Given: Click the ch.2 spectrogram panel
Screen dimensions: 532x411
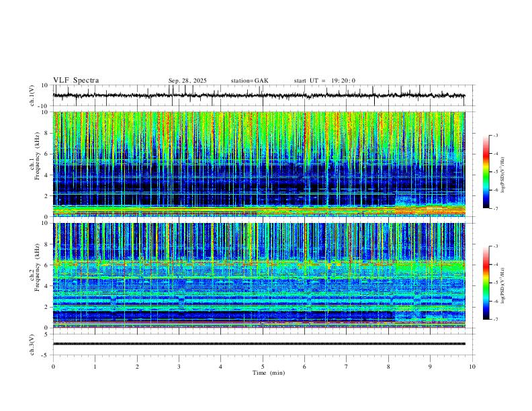Looking at the screenshot, I should 259,275.
